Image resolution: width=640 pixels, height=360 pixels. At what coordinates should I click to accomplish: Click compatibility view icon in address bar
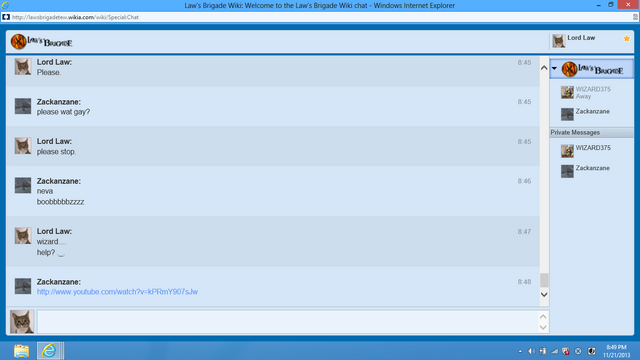(x=635, y=17)
